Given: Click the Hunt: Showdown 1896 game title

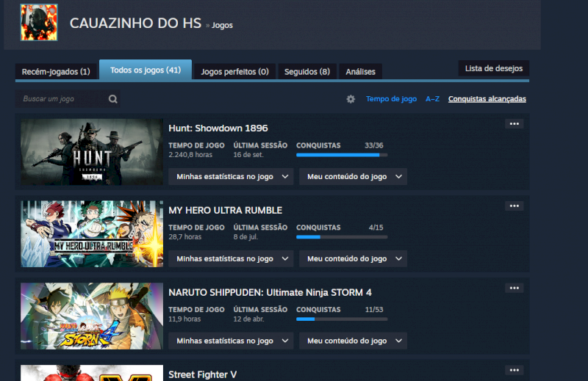Looking at the screenshot, I should tap(218, 128).
